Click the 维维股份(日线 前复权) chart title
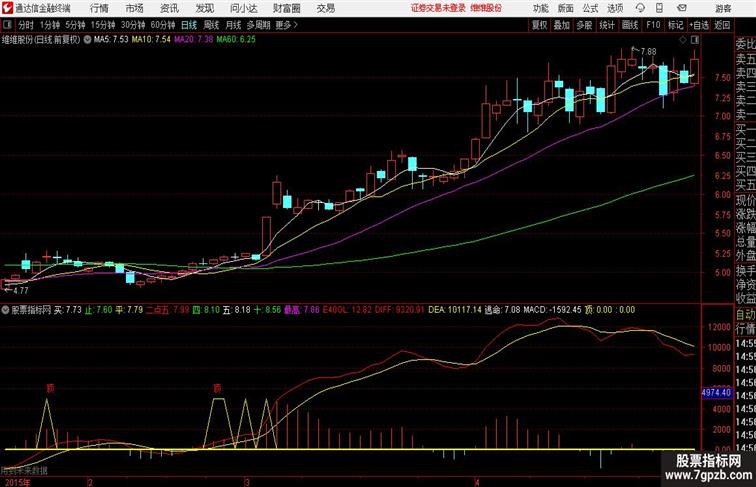Image resolution: width=756 pixels, height=487 pixels. tap(41, 40)
